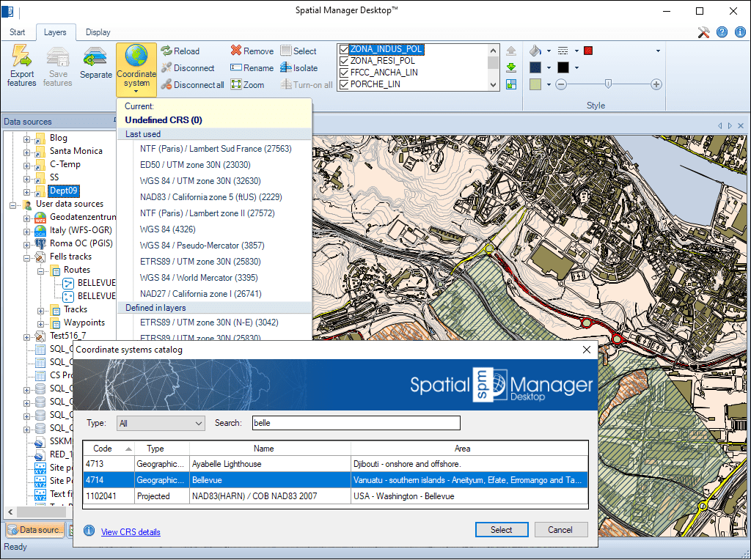Click the Reload layer icon
The width and height of the screenshot is (751, 560).
point(166,51)
